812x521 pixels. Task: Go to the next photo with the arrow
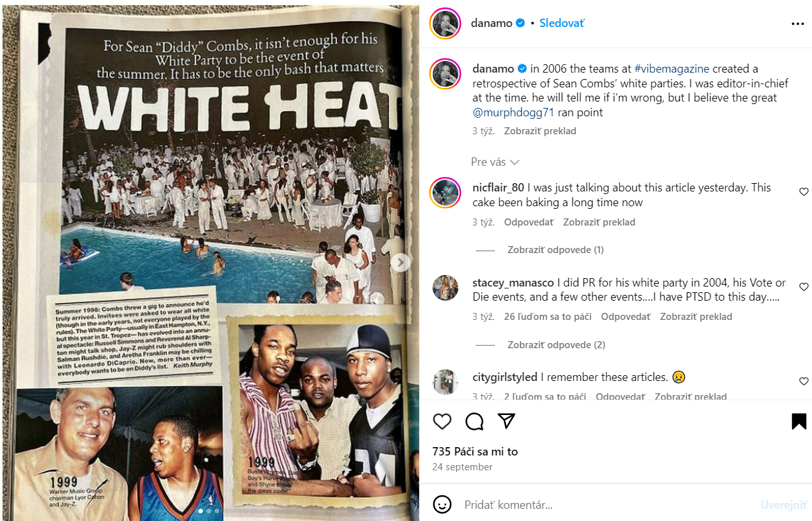click(x=401, y=262)
